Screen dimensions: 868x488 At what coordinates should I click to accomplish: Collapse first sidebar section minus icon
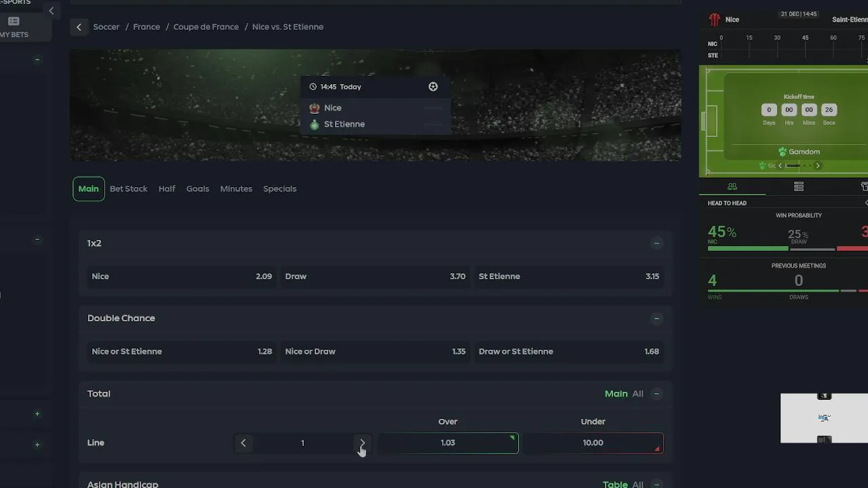tap(37, 60)
